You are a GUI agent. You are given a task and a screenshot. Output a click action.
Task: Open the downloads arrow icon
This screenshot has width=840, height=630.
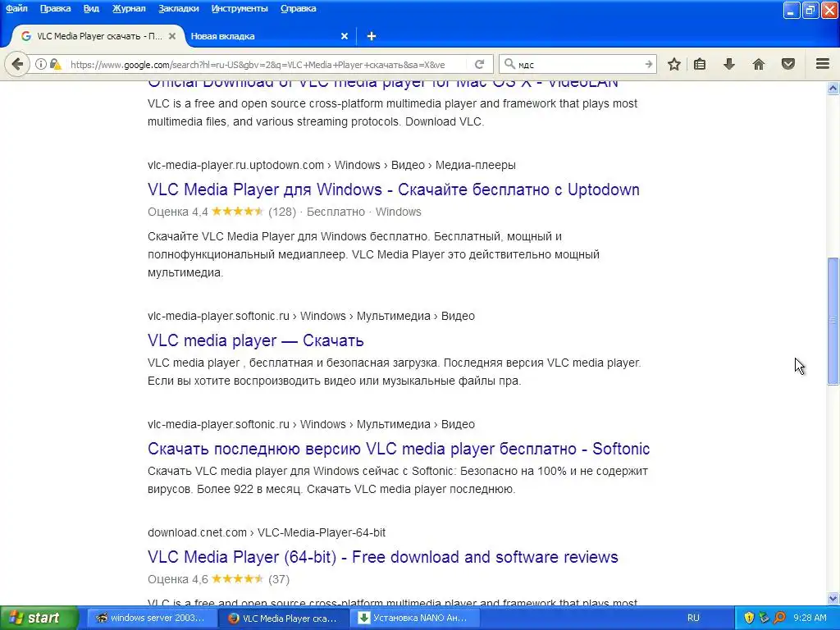(729, 64)
